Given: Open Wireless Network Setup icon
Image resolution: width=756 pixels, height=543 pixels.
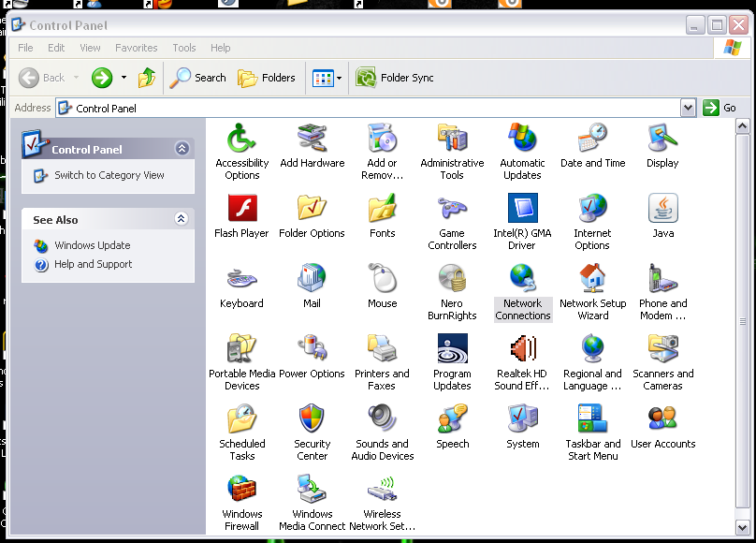Looking at the screenshot, I should coord(383,489).
